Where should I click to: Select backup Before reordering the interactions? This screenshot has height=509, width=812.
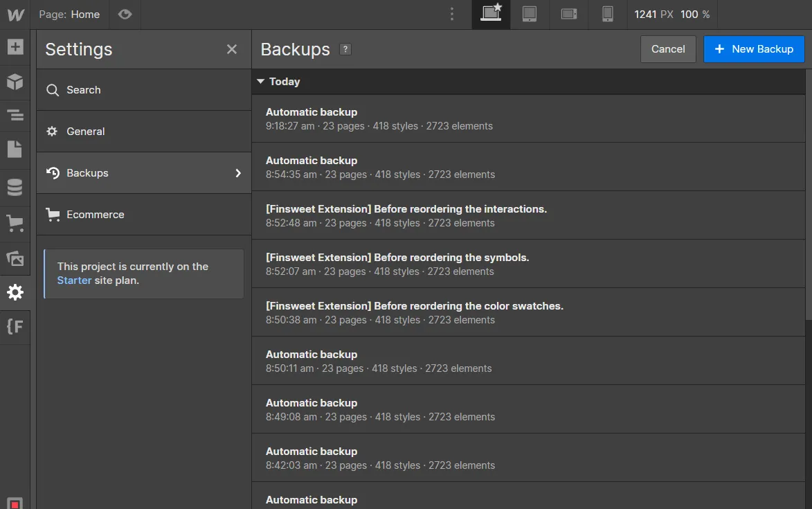[x=528, y=215]
